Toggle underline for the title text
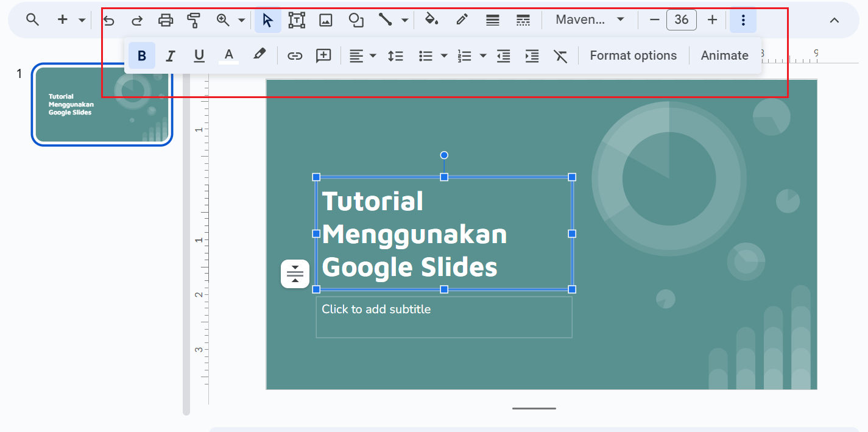 (x=199, y=55)
